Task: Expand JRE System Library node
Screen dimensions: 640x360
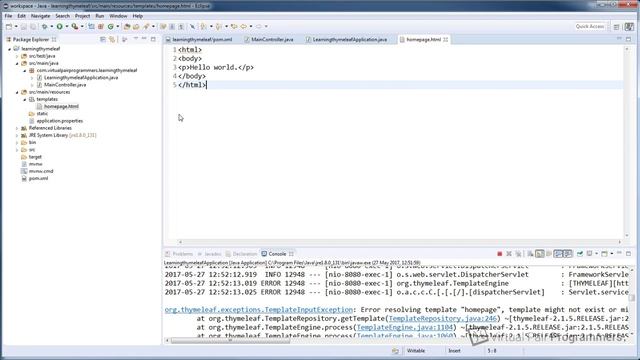Action: tap(17, 136)
